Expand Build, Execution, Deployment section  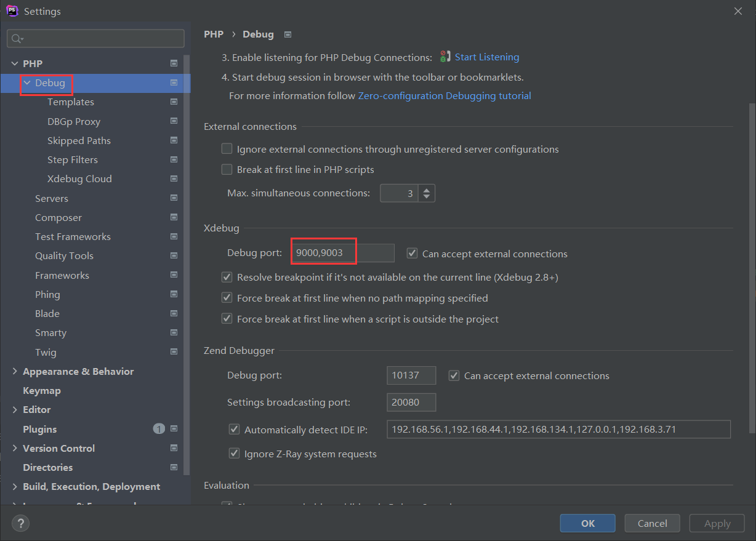15,486
